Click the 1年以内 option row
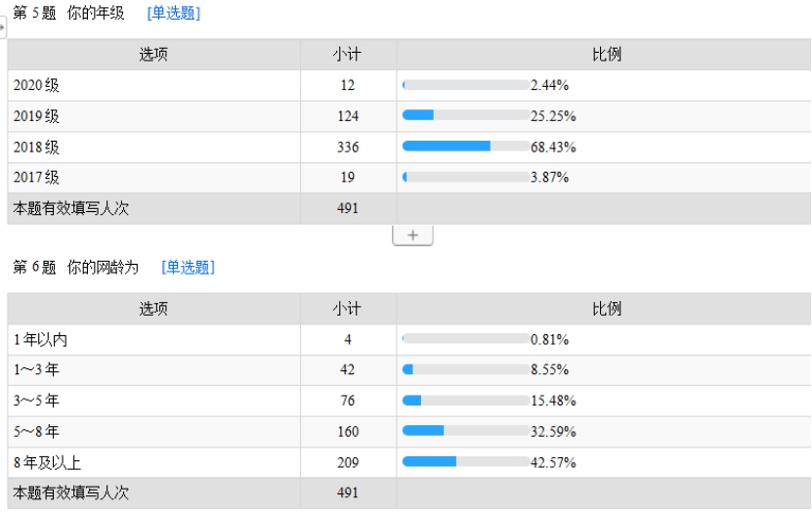 pos(409,340)
